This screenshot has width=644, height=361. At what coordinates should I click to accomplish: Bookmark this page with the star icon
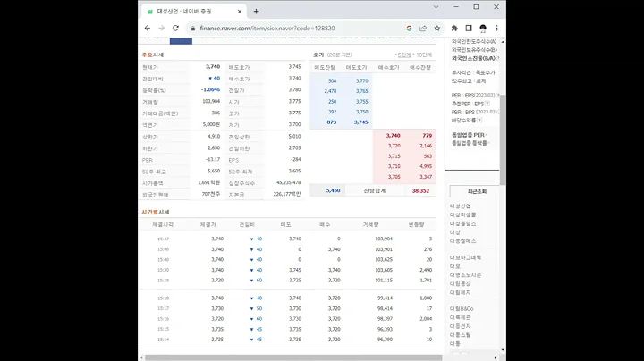[x=437, y=29]
